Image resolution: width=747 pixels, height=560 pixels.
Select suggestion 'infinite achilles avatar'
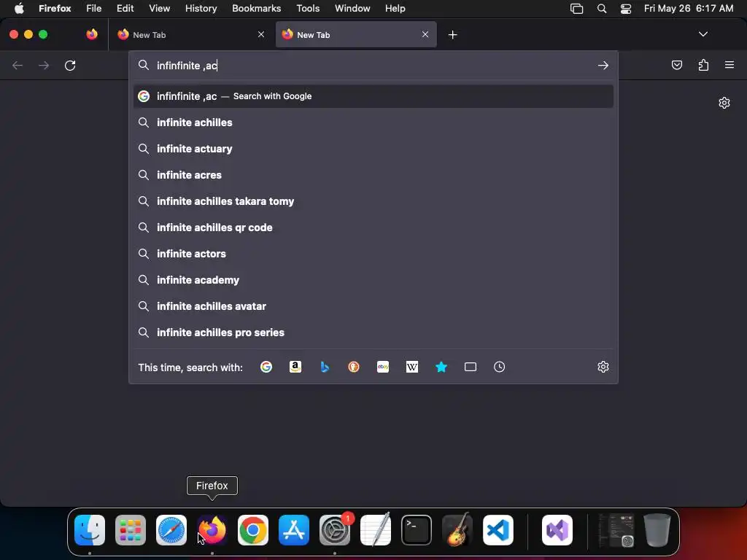pyautogui.click(x=373, y=306)
